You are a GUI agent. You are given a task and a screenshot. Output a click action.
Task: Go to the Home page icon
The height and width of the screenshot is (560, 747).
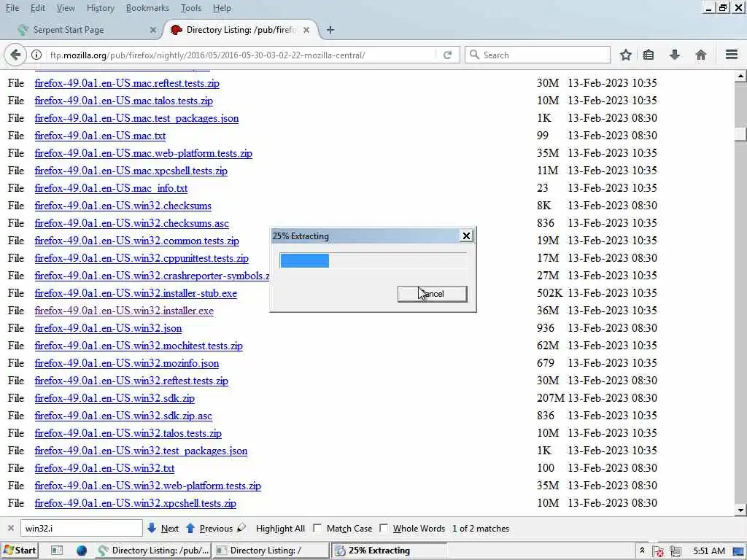[x=701, y=55]
